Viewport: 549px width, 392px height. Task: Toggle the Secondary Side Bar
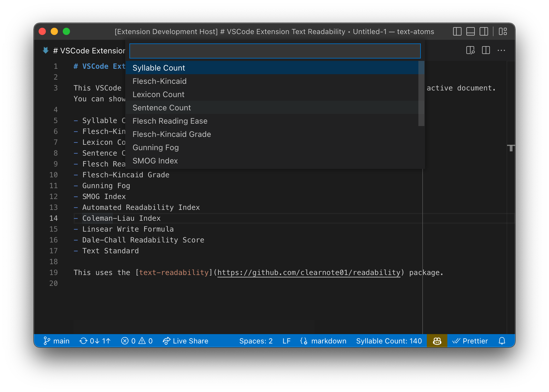click(x=484, y=31)
